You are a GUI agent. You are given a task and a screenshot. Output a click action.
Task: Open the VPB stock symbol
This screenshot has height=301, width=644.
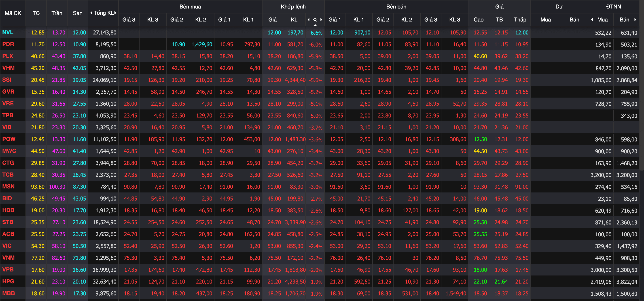[8, 269]
